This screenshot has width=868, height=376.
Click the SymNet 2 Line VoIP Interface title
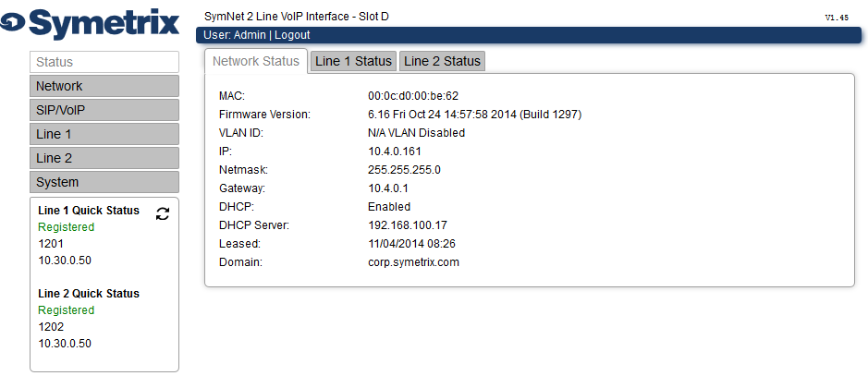click(296, 17)
